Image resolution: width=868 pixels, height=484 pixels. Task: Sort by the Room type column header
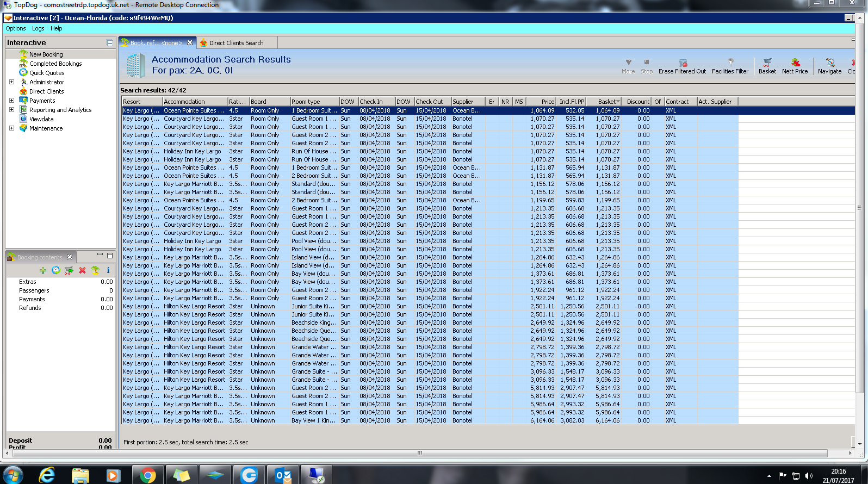click(x=314, y=102)
